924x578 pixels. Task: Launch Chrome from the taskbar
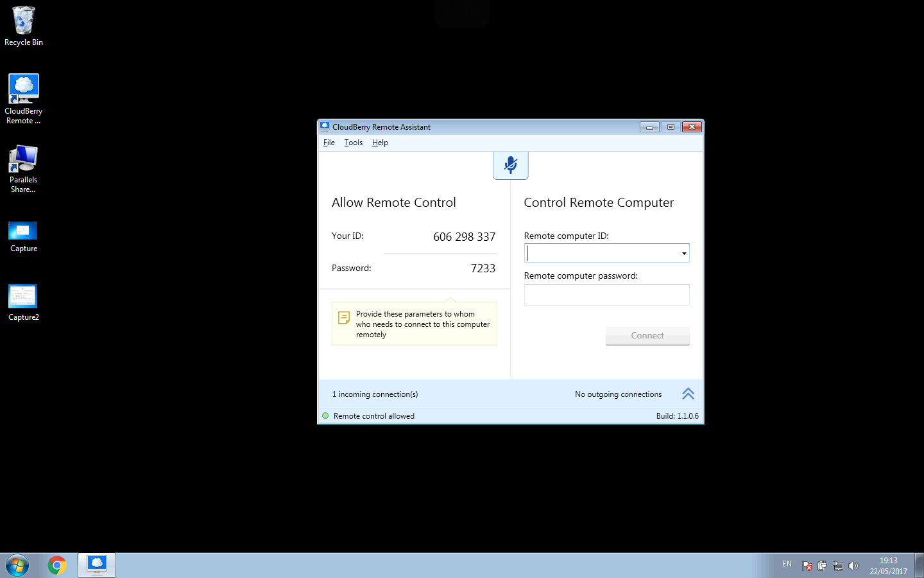point(57,566)
